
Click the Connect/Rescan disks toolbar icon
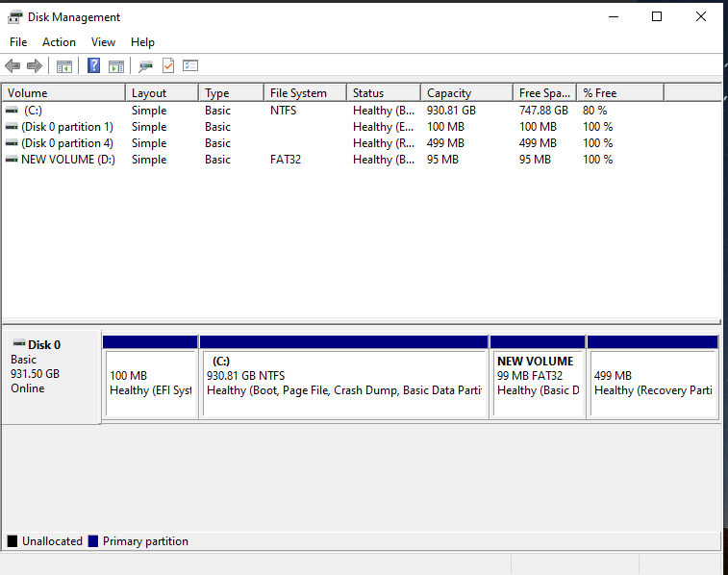[146, 66]
